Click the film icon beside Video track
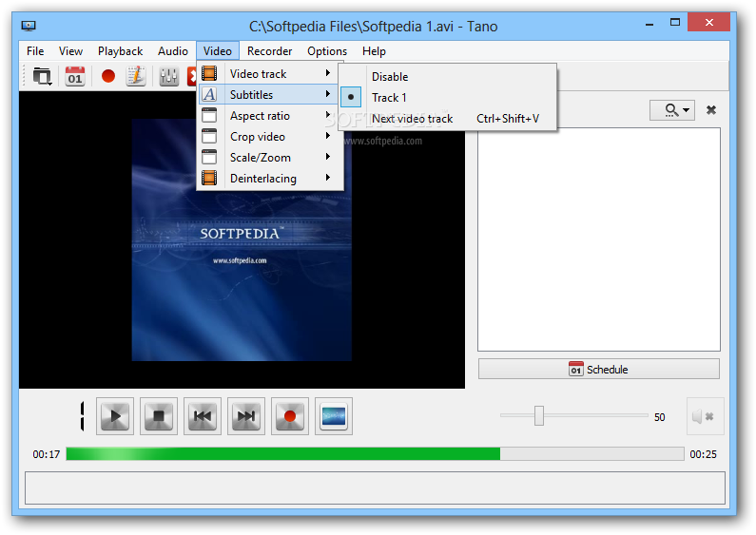Screen dimensions: 756x535 pyautogui.click(x=209, y=73)
